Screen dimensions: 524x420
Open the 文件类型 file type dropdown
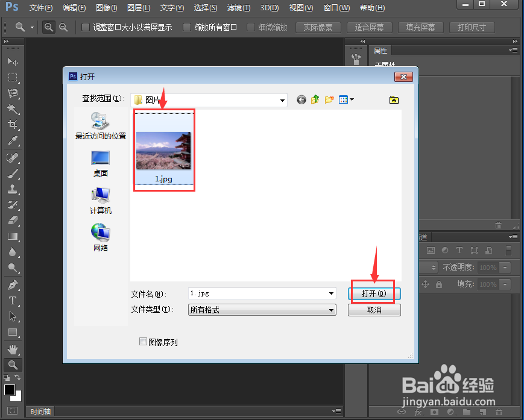click(330, 310)
